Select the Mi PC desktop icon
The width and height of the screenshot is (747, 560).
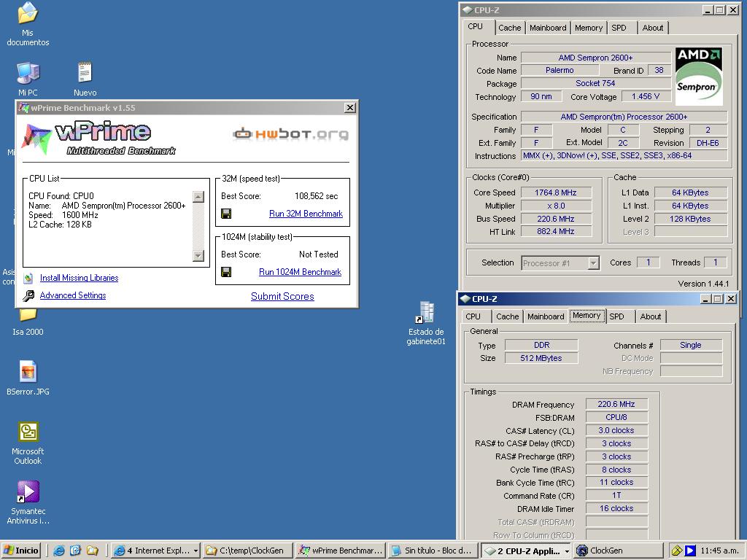pos(28,73)
